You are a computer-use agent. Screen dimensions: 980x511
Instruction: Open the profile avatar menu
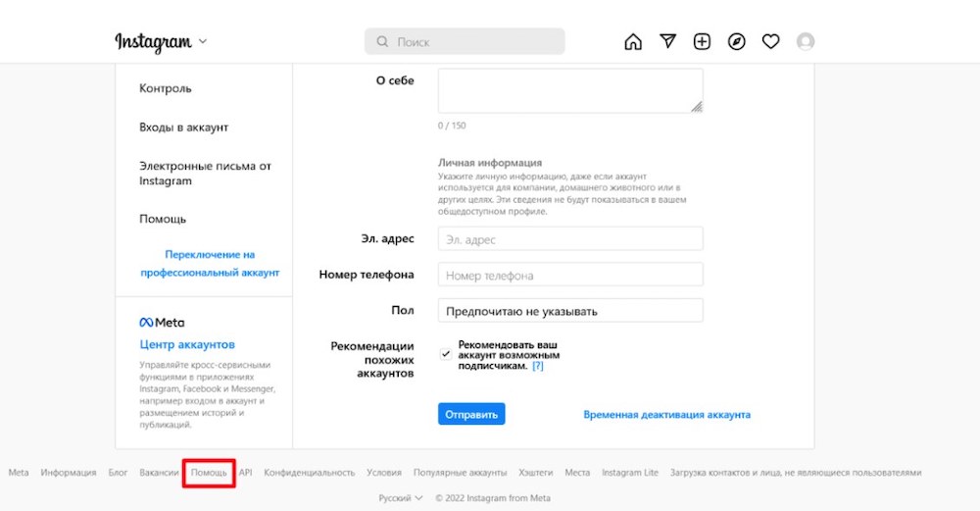pos(806,41)
